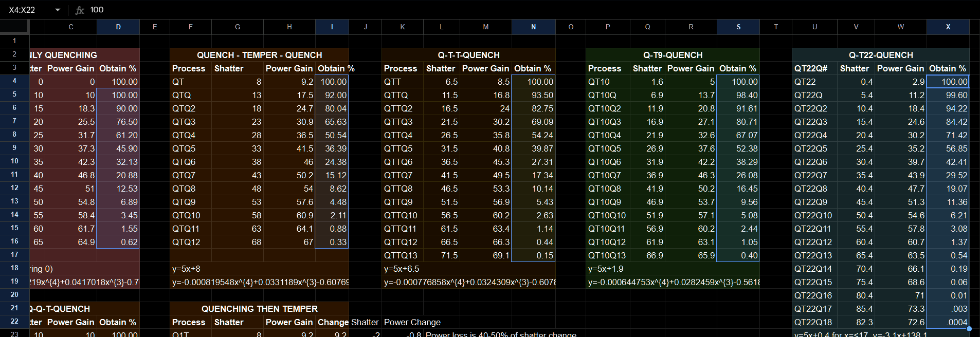Click the QUENCHING THEN TEMPER heading cell

(x=259, y=309)
